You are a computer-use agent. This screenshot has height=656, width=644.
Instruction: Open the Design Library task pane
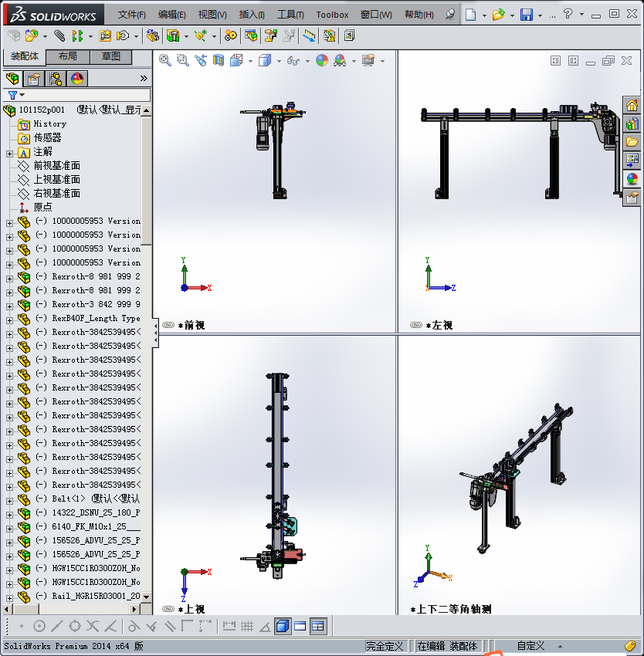click(632, 123)
